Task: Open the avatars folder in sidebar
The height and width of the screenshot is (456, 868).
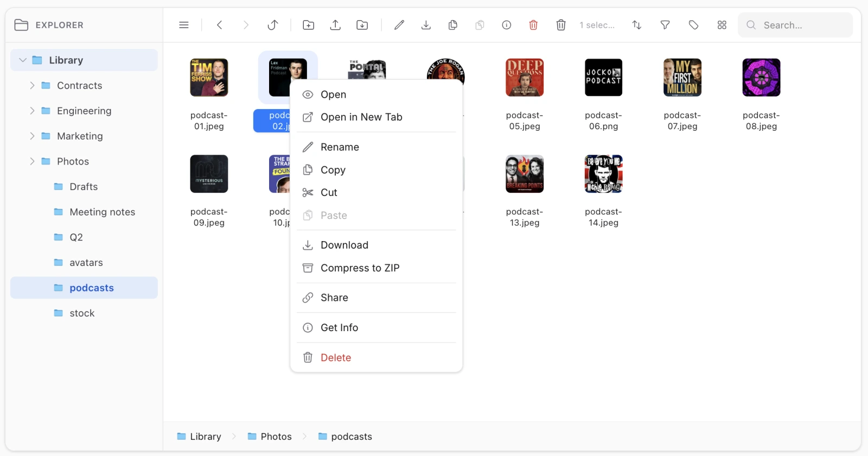Action: click(84, 263)
